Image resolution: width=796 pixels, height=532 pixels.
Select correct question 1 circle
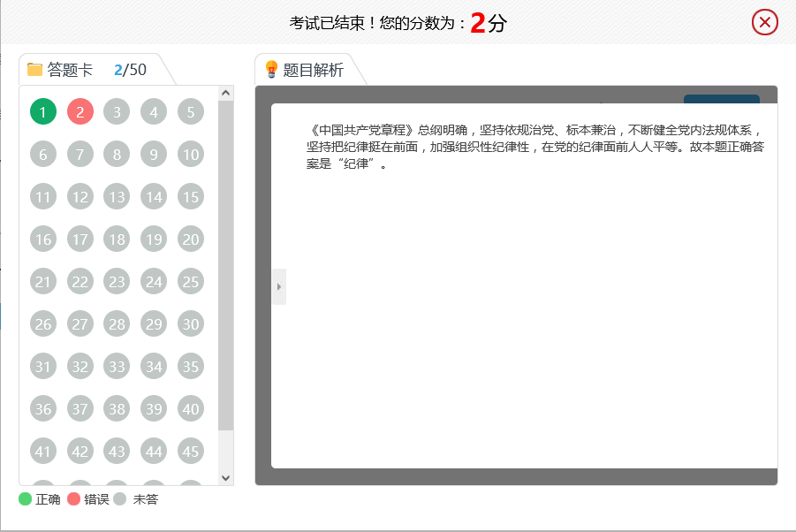[43, 111]
